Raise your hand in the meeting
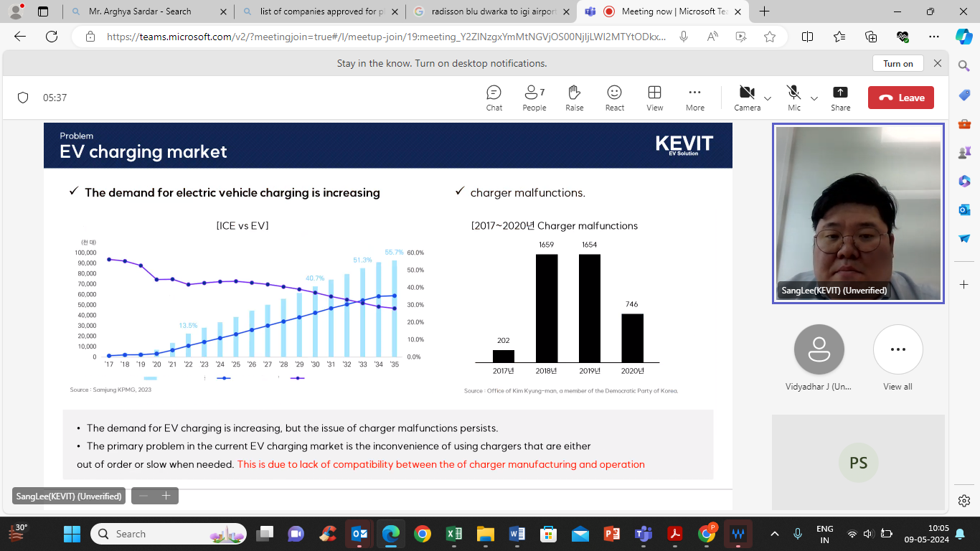Screen dimensions: 980x551 click(x=574, y=98)
